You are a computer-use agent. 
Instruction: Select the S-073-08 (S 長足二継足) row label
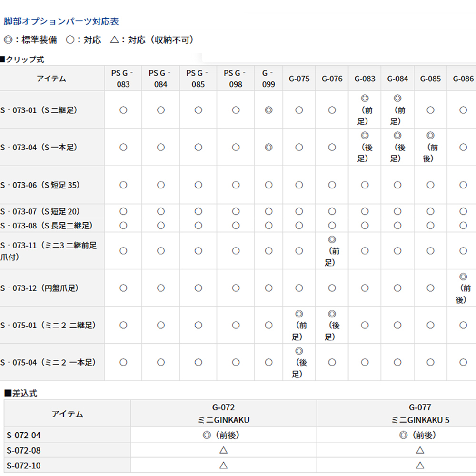pos(46,225)
